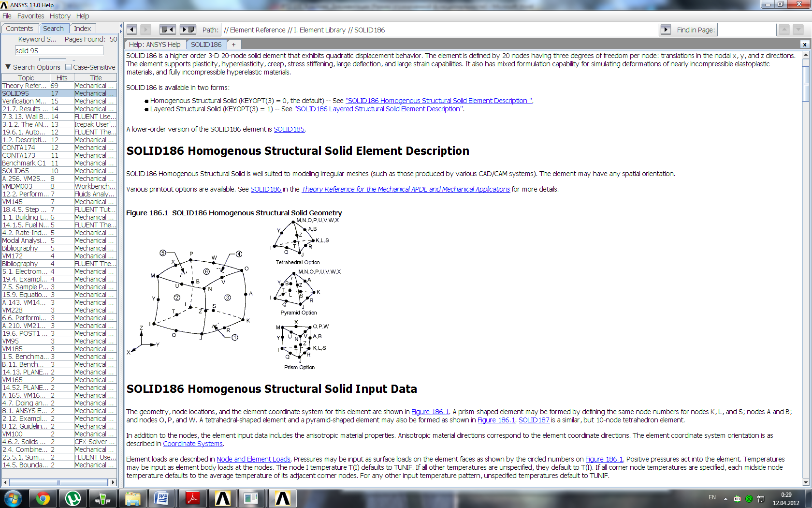The width and height of the screenshot is (812, 508).
Task: Switch to the Index tab
Action: click(83, 29)
